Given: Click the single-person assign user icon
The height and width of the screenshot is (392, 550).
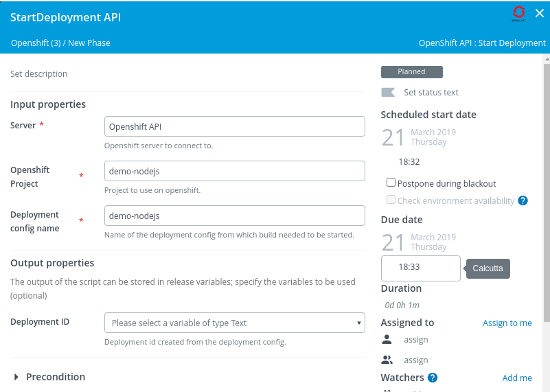Looking at the screenshot, I should tap(387, 339).
